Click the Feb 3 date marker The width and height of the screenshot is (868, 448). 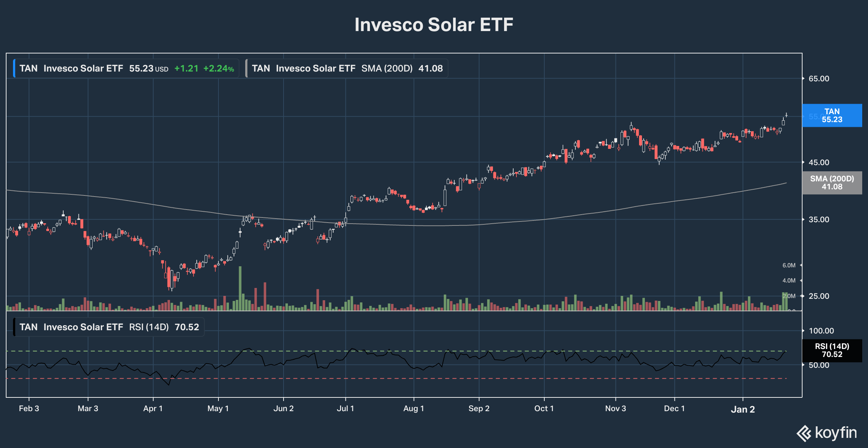(x=29, y=409)
